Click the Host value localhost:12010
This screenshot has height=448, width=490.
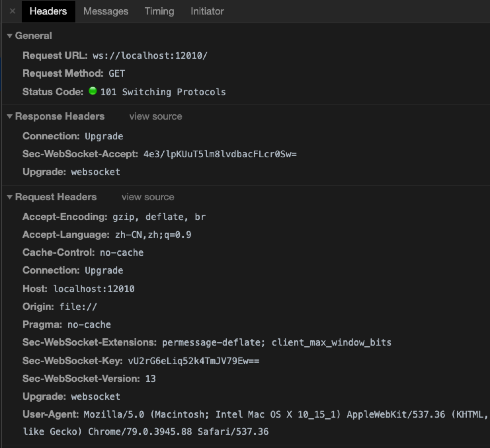94,289
